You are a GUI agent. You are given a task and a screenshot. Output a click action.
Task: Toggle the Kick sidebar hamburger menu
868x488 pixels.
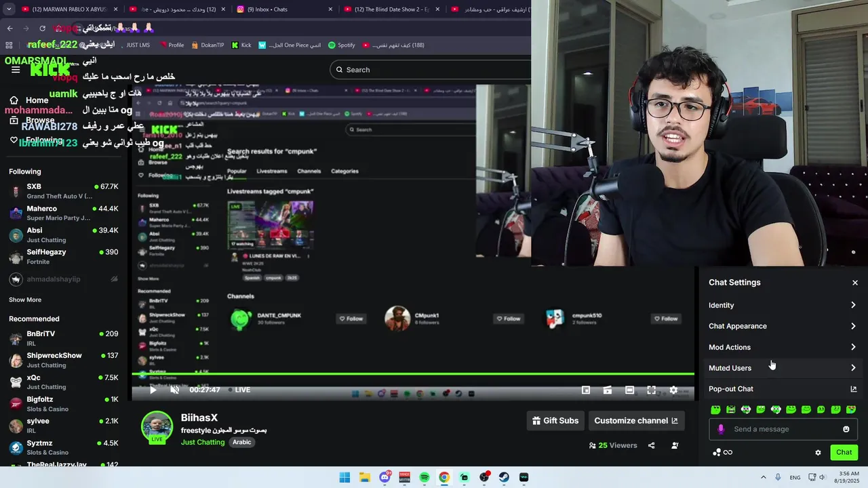[x=16, y=70]
